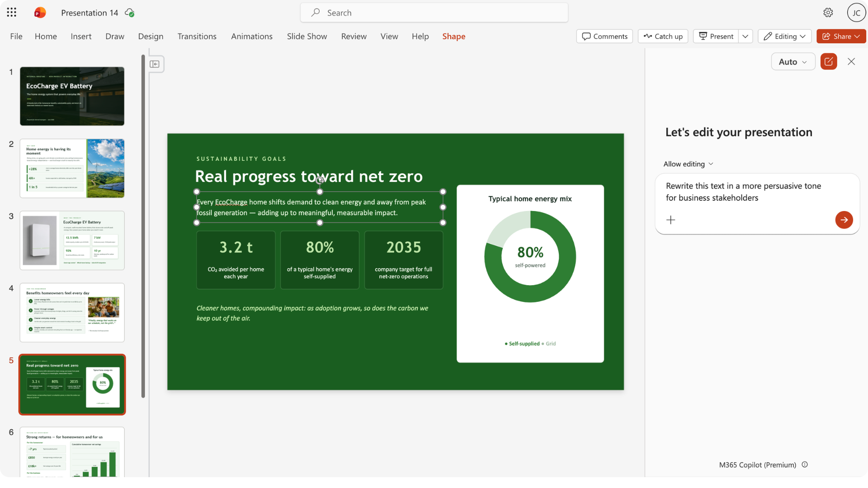Click the Let's edit your presentation heading
The height and width of the screenshot is (488, 868).
pos(739,132)
